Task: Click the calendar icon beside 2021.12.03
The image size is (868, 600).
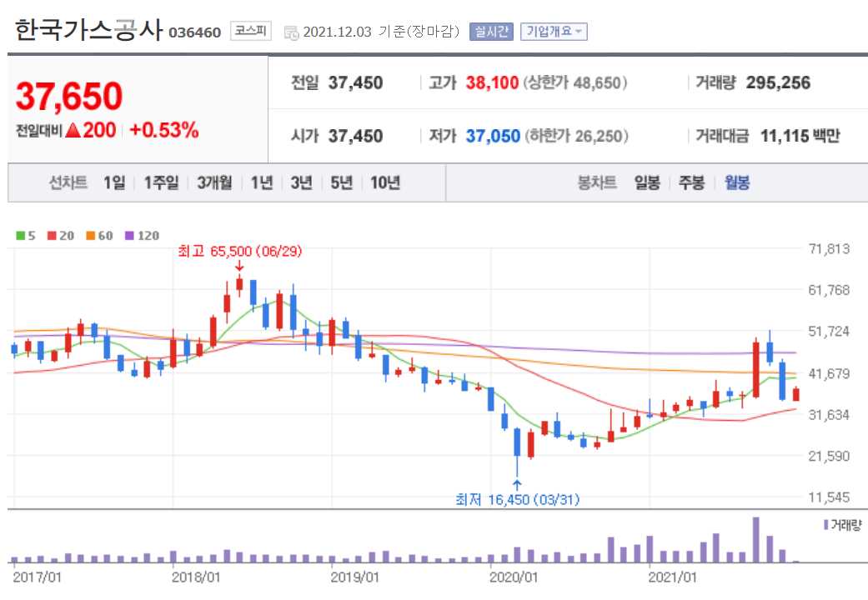Action: click(291, 31)
